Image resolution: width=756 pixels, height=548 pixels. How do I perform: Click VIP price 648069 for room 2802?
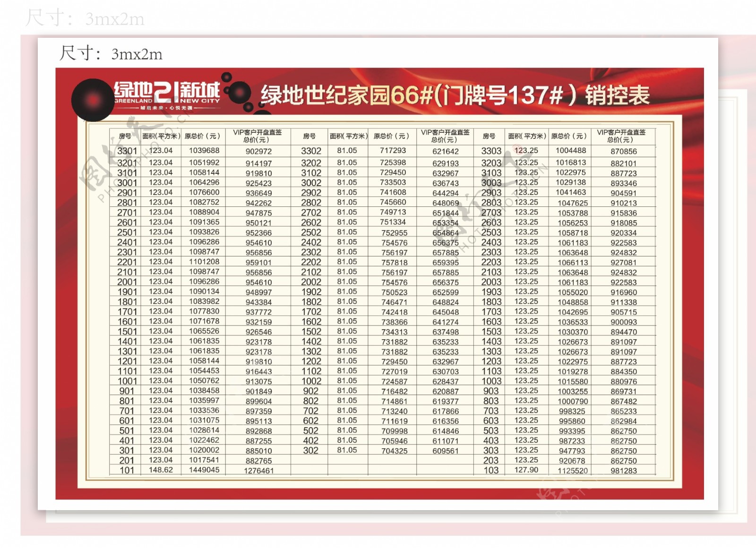pos(446,203)
